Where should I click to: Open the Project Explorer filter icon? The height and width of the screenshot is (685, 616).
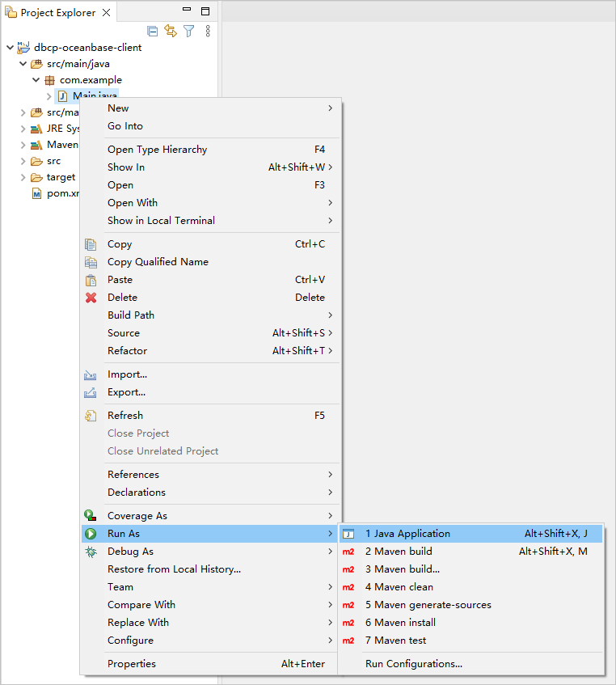point(188,31)
